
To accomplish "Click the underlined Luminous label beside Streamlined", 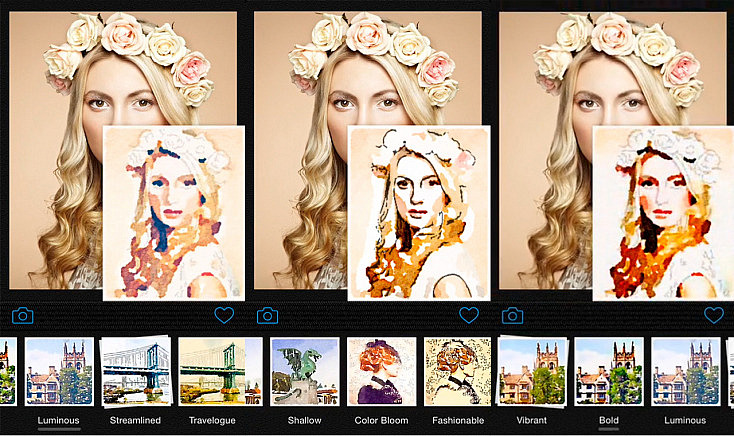I will (x=59, y=420).
